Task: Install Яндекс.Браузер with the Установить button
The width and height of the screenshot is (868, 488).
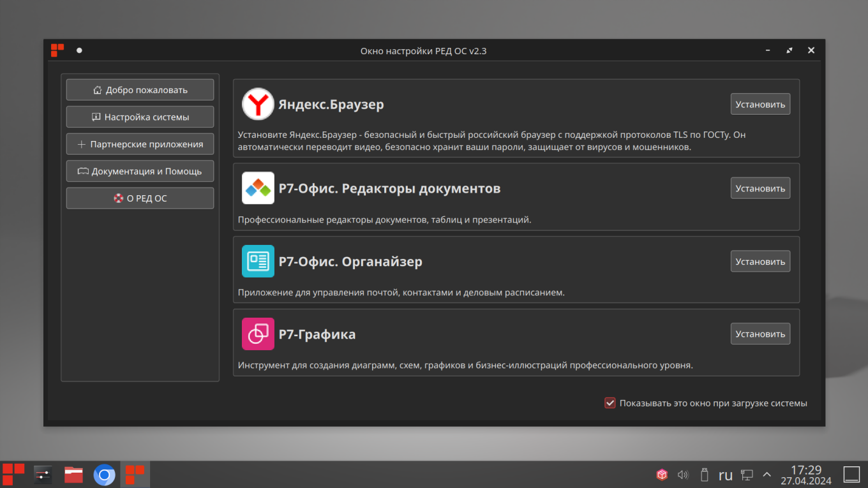Action: coord(760,104)
